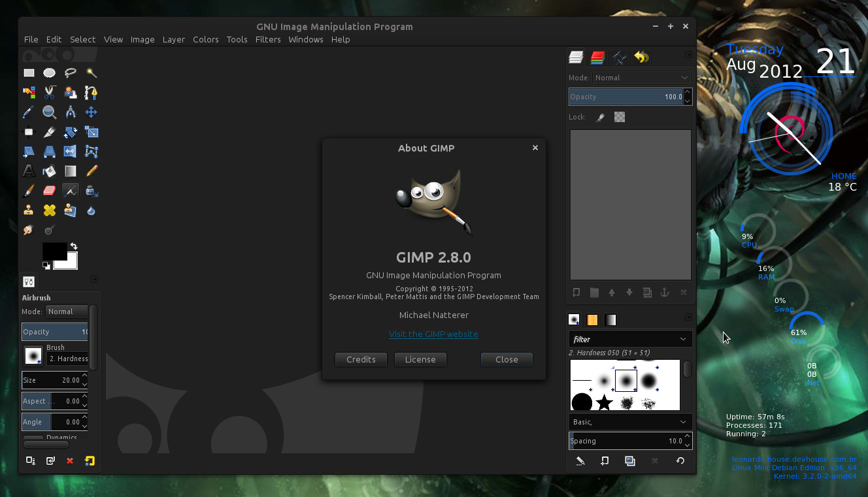Select the Flip tool
The height and width of the screenshot is (497, 868).
pyautogui.click(x=71, y=152)
